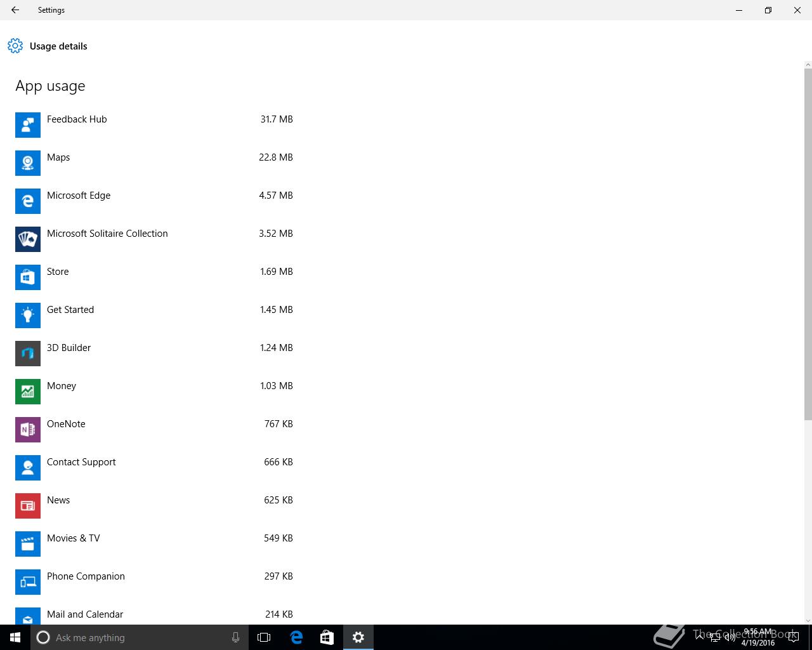
Task: Click the News label
Action: tap(58, 500)
